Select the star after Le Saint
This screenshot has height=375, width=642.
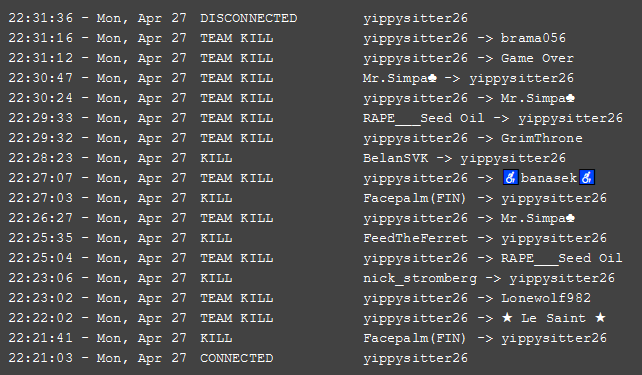(x=600, y=317)
